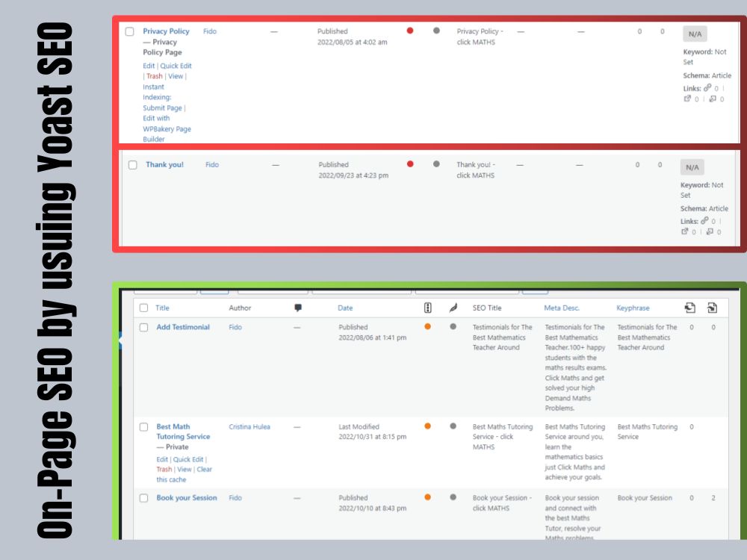Click Quick Edit under Privacy Policy
The image size is (747, 560).
click(x=176, y=66)
